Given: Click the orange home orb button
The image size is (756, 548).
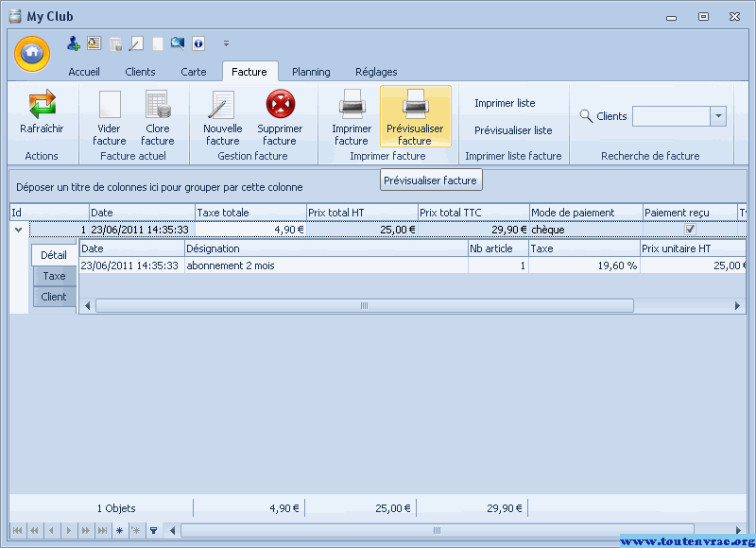Looking at the screenshot, I should coord(32,54).
